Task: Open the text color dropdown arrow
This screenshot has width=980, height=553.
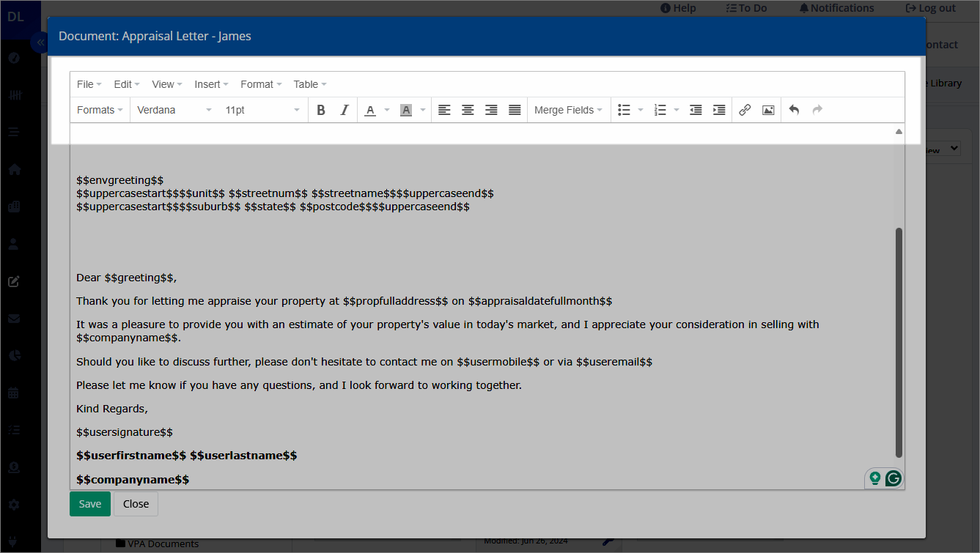Action: [387, 110]
